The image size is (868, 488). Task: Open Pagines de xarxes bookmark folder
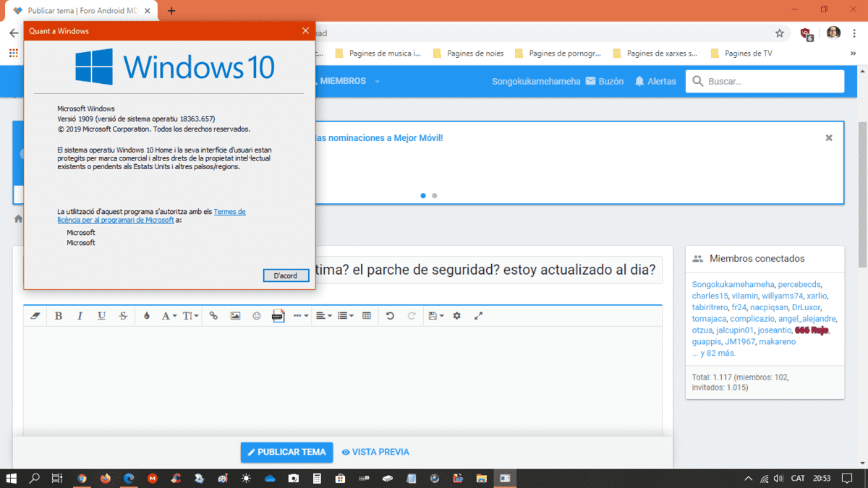coord(655,53)
